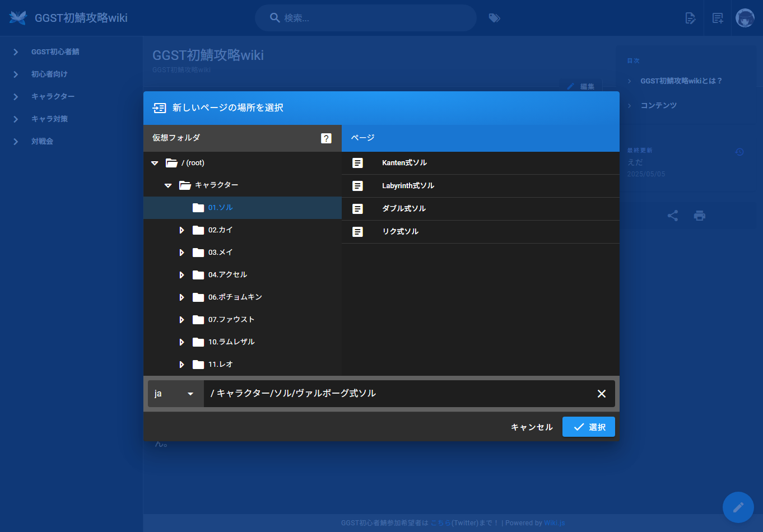Select the 07.ファウスト tree label

(x=231, y=320)
